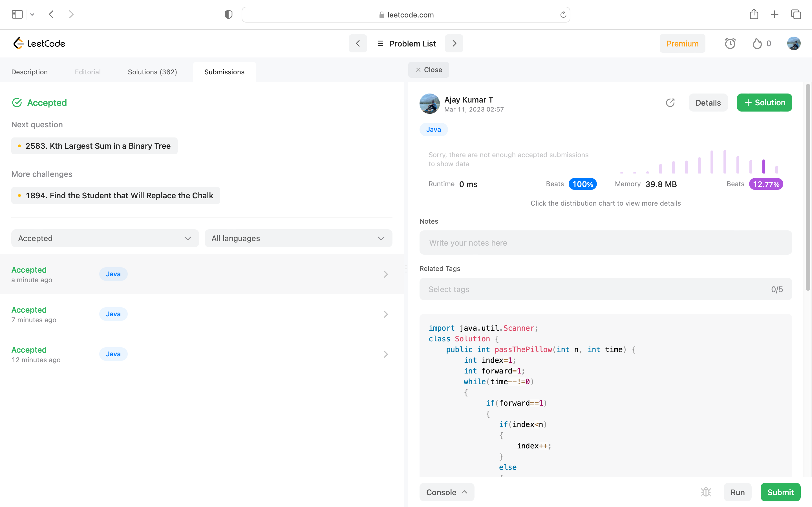Screen dimensions: 812x507
Task: Click the LeetCode logo icon
Action: click(18, 43)
